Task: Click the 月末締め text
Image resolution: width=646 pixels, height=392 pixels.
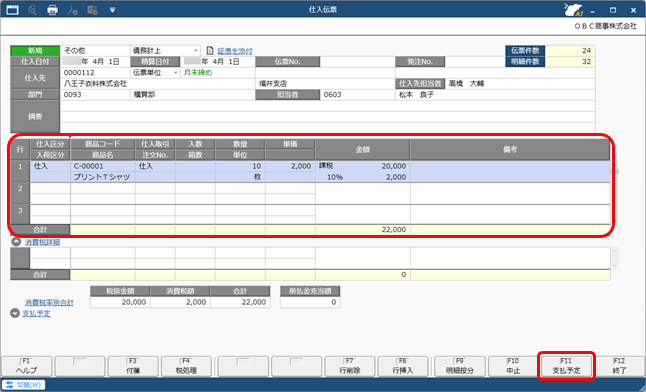Action: point(198,73)
